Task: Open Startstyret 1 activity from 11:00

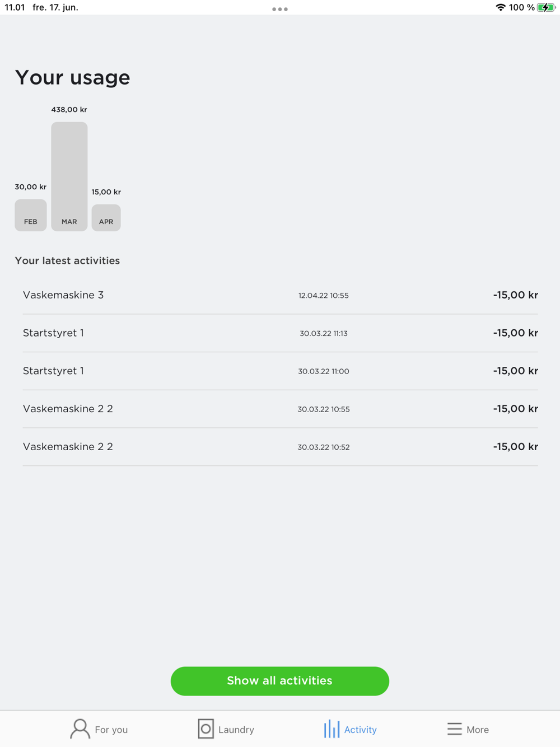Action: click(x=280, y=371)
